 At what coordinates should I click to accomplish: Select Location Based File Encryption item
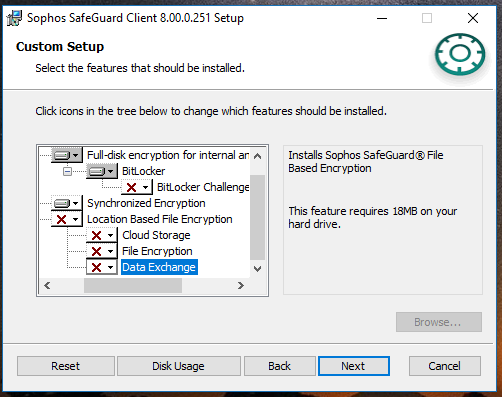pyautogui.click(x=160, y=219)
